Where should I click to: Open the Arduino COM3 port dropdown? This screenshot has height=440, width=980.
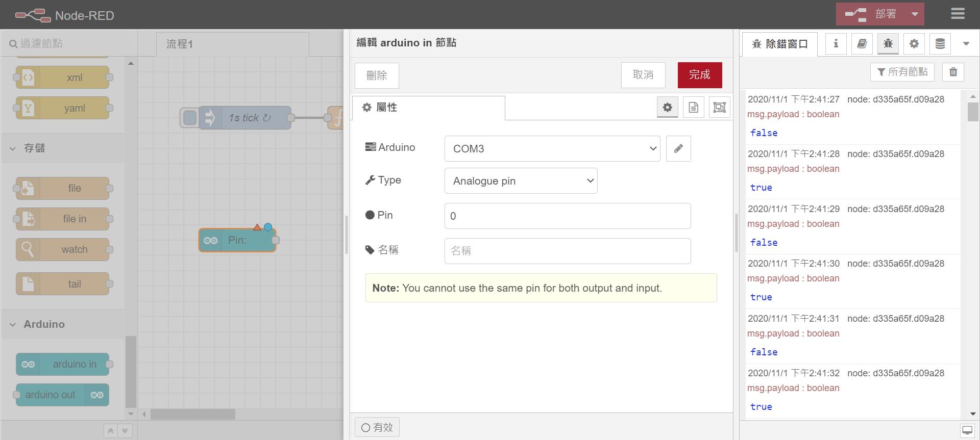coord(552,148)
